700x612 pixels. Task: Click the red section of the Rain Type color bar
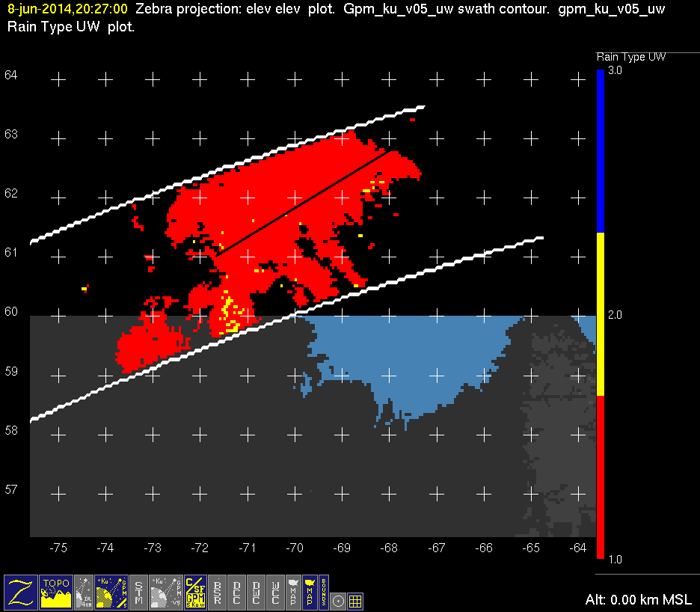point(601,477)
